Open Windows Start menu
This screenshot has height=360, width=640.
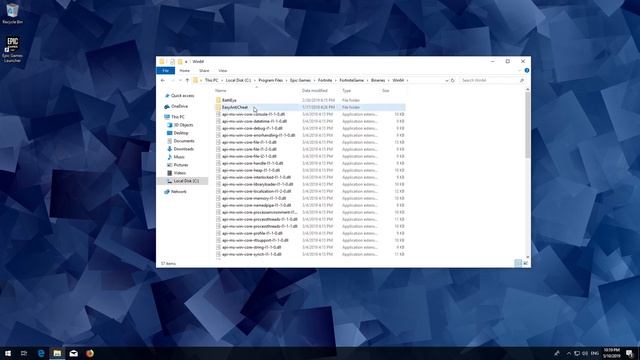(x=8, y=353)
